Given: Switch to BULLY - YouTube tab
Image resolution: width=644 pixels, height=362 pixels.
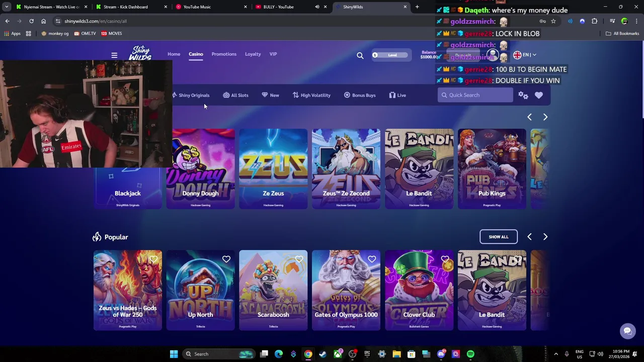Looking at the screenshot, I should click(287, 7).
